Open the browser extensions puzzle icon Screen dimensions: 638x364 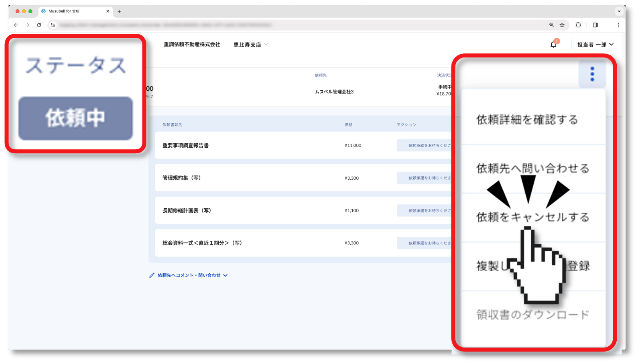click(x=578, y=25)
